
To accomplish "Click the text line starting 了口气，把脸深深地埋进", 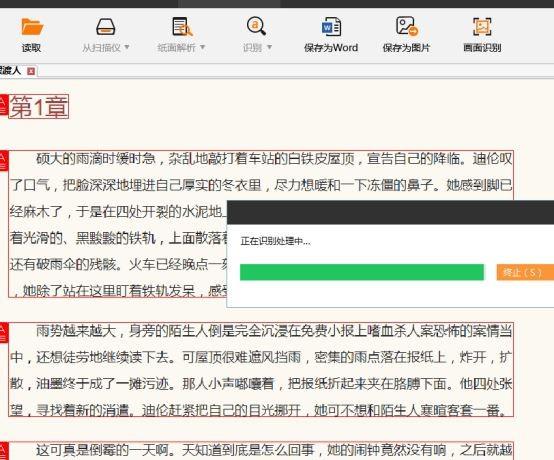I will [261, 185].
